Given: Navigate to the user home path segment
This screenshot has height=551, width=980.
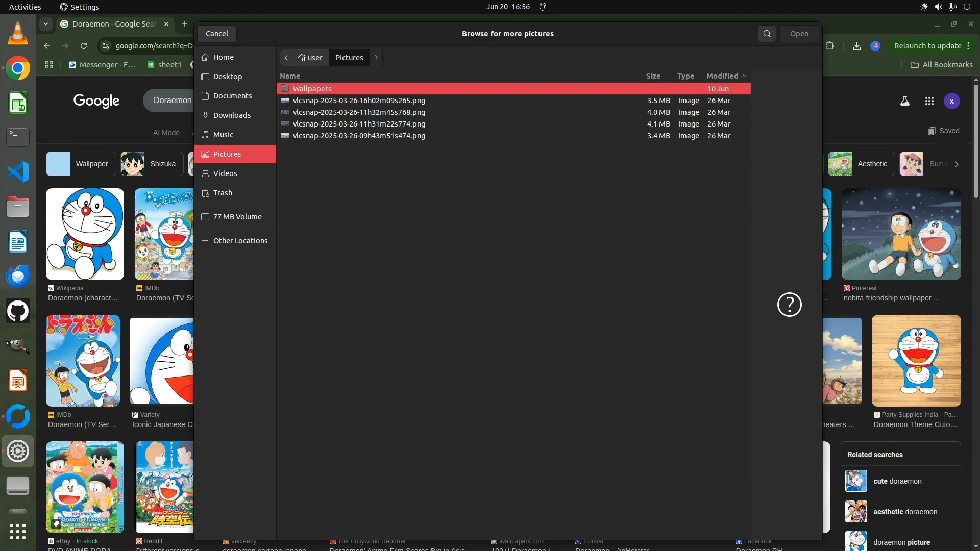Looking at the screenshot, I should tap(310, 58).
